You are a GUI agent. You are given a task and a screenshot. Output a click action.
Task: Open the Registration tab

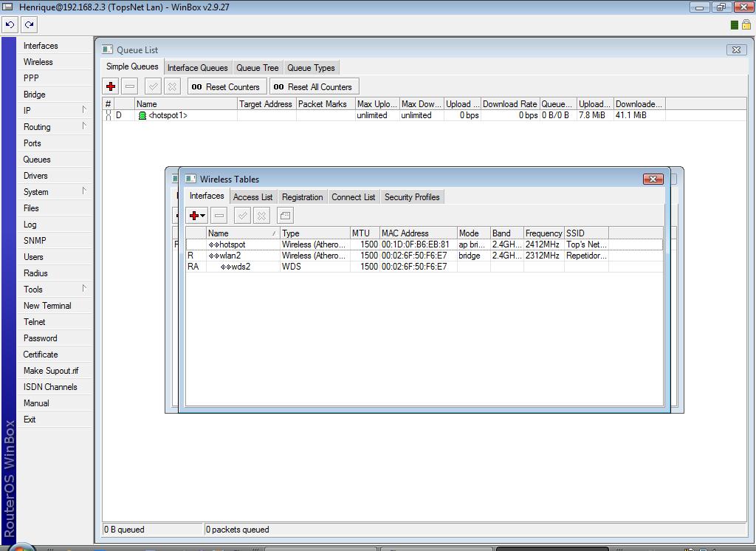click(x=302, y=197)
